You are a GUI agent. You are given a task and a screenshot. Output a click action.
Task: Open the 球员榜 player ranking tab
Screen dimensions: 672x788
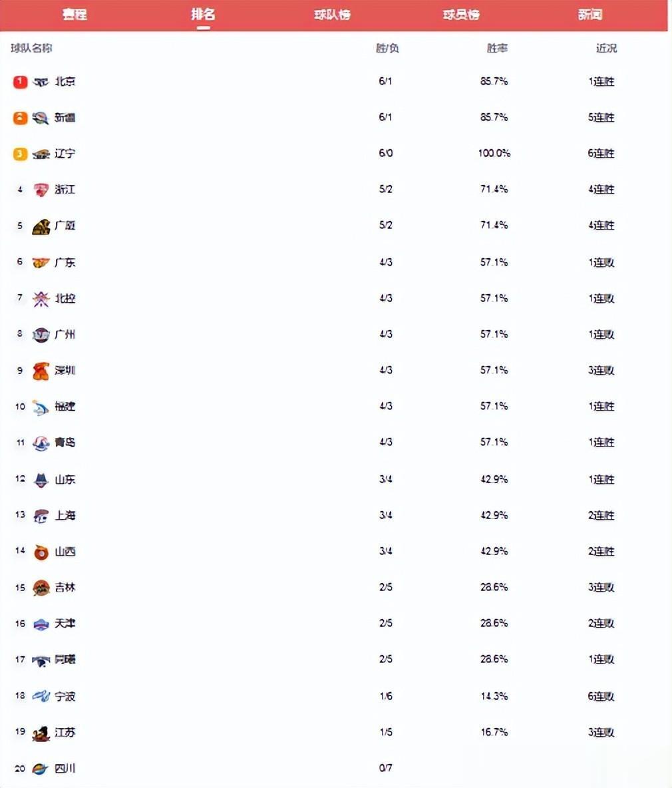(x=461, y=15)
